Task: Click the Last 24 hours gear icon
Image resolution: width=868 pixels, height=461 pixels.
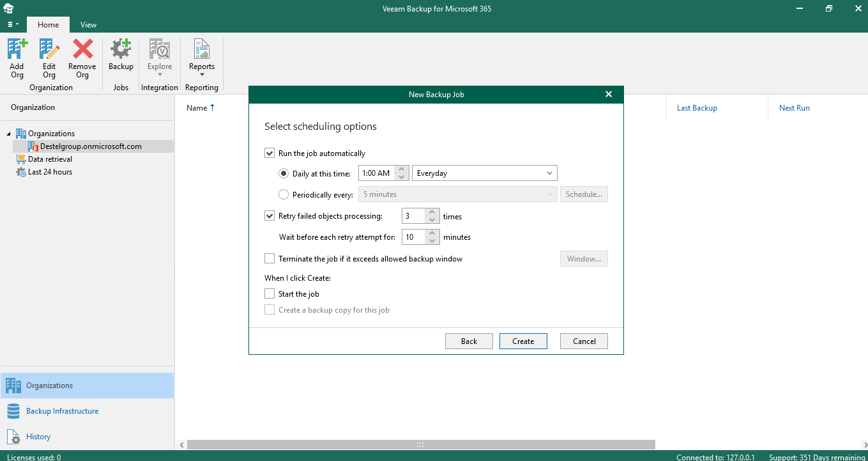Action: 21,172
